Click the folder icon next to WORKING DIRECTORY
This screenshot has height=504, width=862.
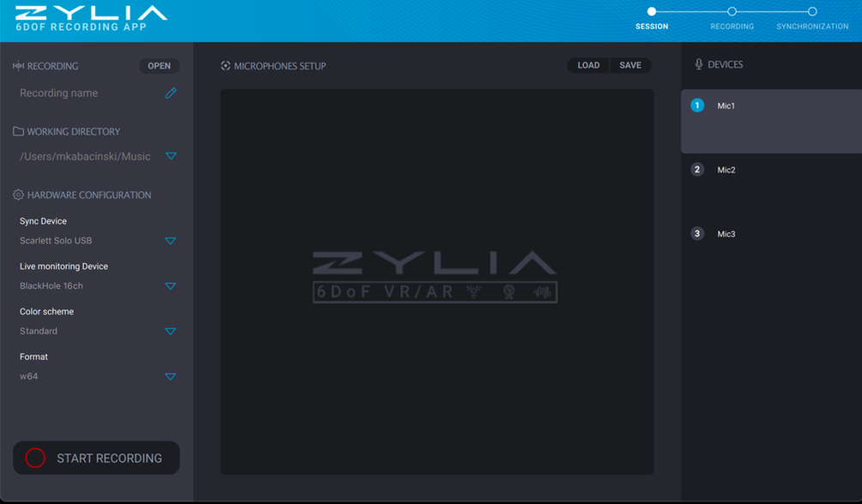tap(18, 131)
